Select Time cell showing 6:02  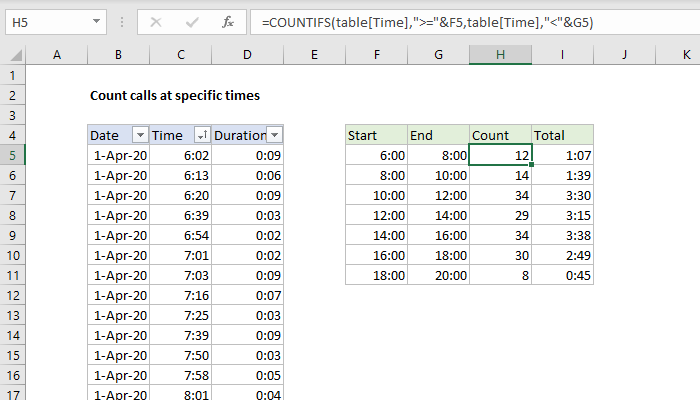[180, 155]
